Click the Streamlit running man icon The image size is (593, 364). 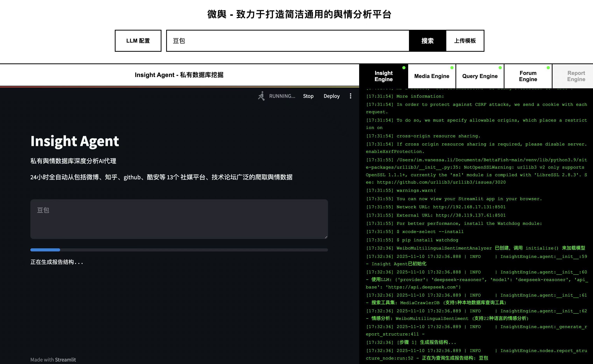click(x=261, y=96)
